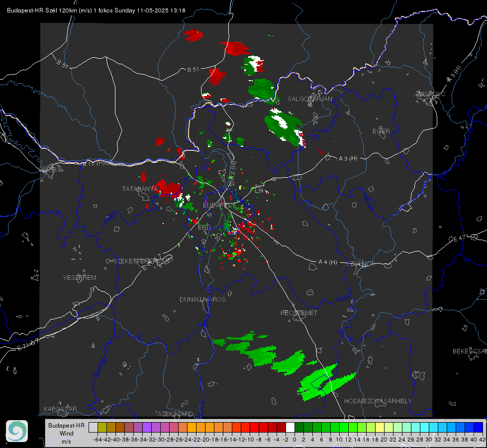The image size is (487, 448).
Task: Select the BÉKÉSCSABA city label
Action: point(470,351)
